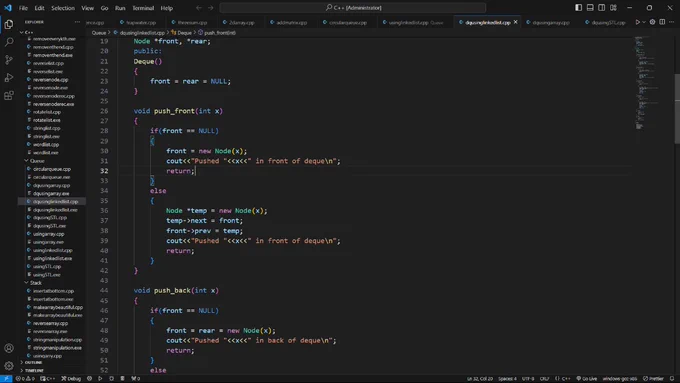Open the Source Control view
The height and width of the screenshot is (383, 680).
coord(9,60)
